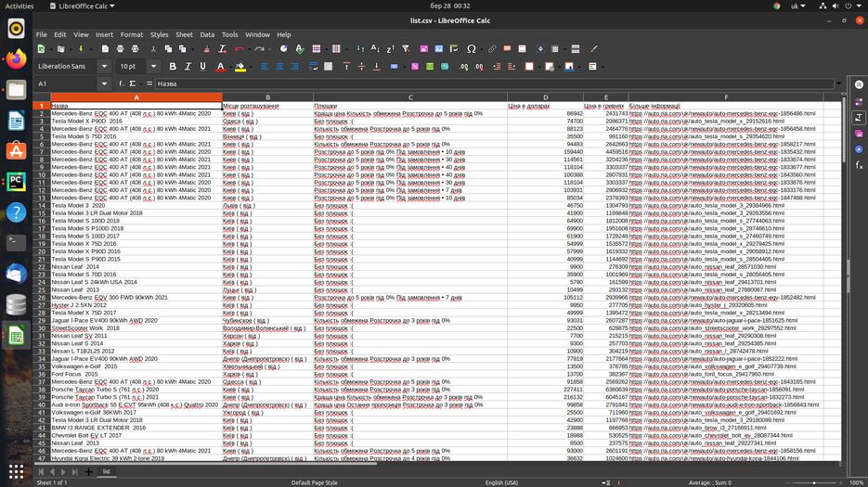Click the Merge and Center Cells icon
The image size is (868, 487).
coord(329,67)
